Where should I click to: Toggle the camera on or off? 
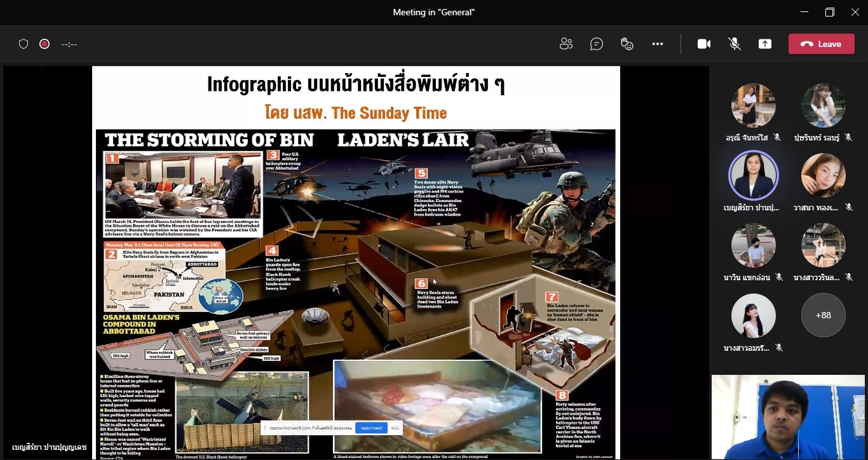point(704,44)
